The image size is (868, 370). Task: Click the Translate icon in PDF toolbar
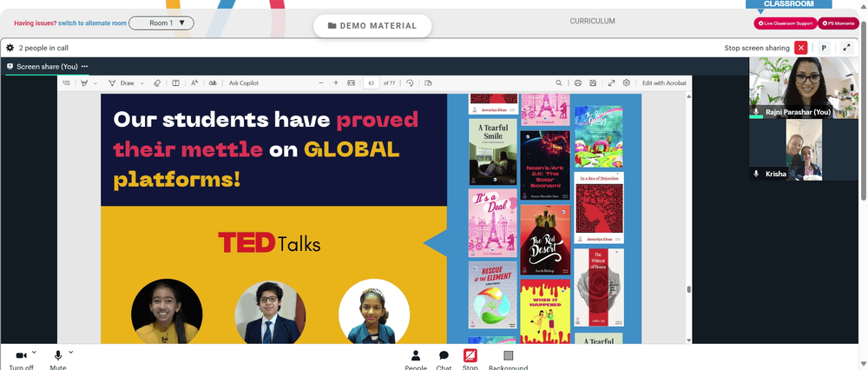(213, 83)
